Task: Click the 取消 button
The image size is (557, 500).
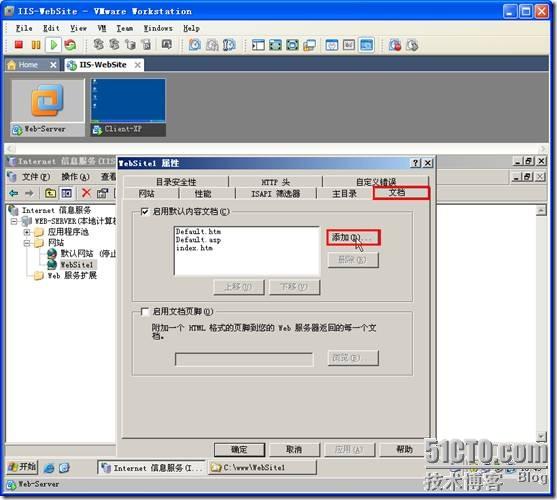Action: coord(294,450)
